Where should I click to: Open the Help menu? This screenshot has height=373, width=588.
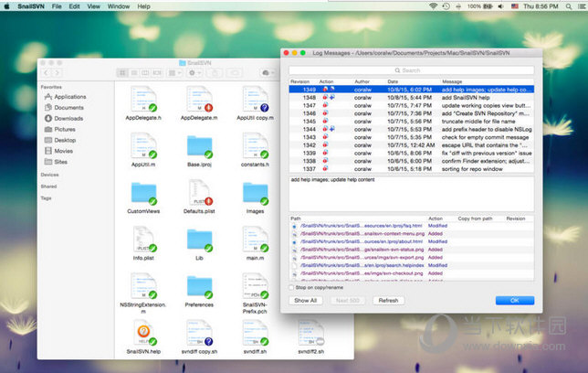pyautogui.click(x=143, y=6)
